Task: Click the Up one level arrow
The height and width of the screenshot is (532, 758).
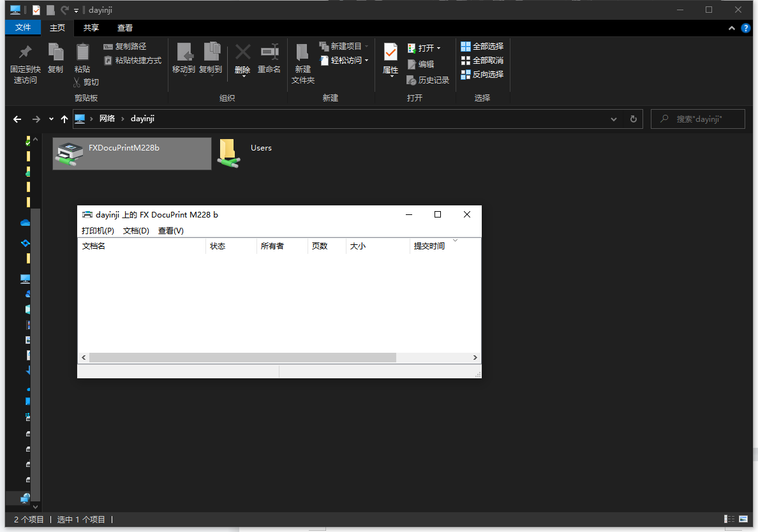Action: point(64,119)
